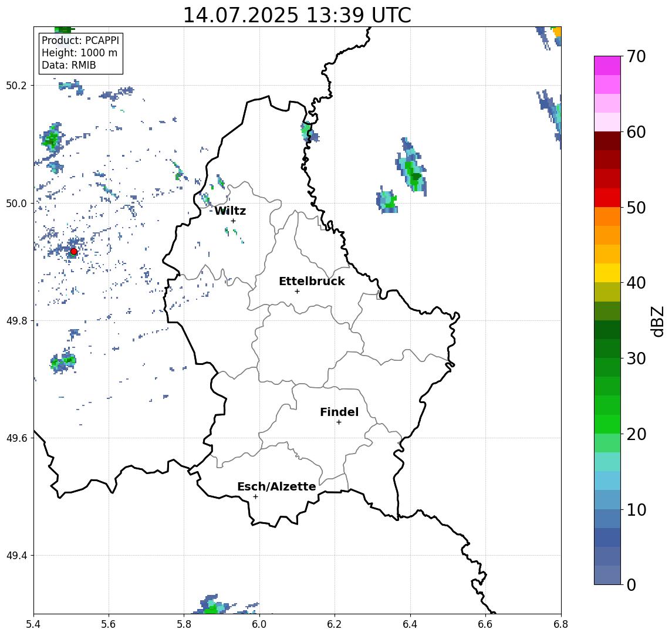
Task: Click the magenta top colorbar swatch
Action: point(607,66)
